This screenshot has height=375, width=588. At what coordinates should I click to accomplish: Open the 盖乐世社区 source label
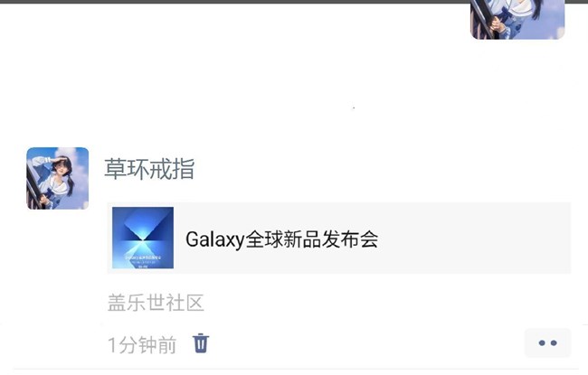coord(156,303)
